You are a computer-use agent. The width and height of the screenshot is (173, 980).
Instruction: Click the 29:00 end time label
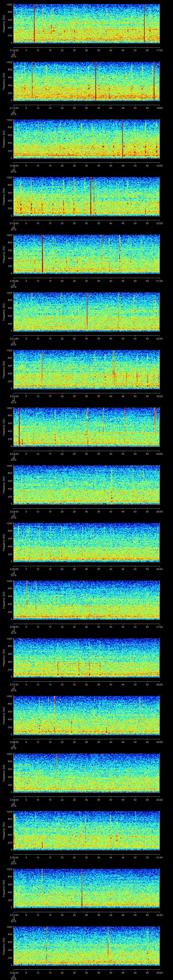point(159,742)
